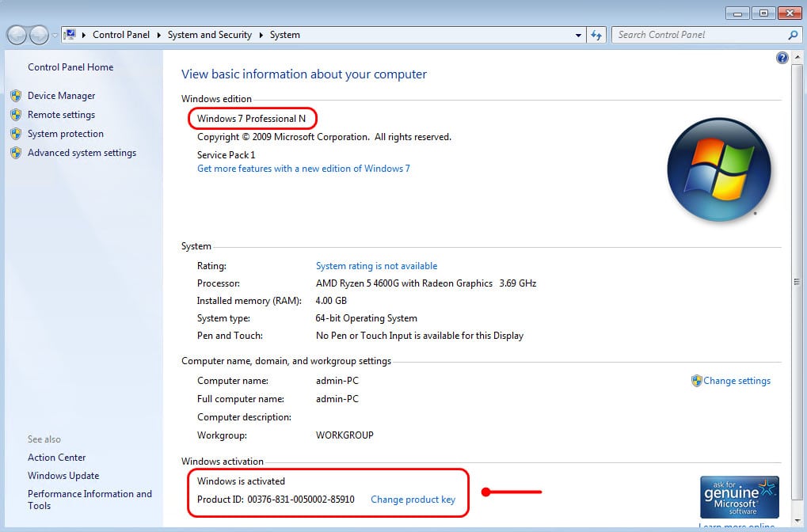Click scrollbar up arrow
Image resolution: width=807 pixels, height=532 pixels.
click(x=797, y=57)
